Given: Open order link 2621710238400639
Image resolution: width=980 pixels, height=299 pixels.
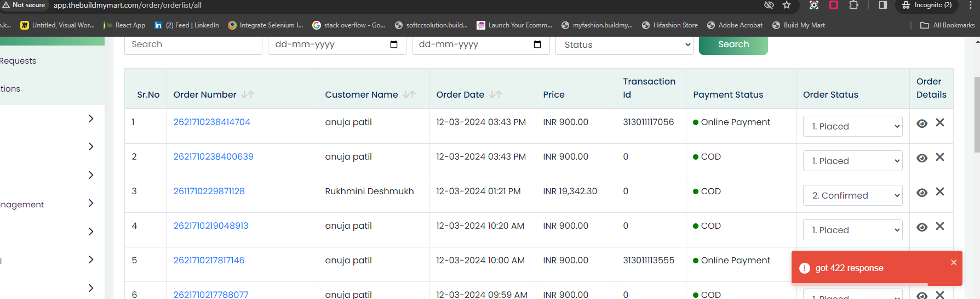Looking at the screenshot, I should [214, 156].
